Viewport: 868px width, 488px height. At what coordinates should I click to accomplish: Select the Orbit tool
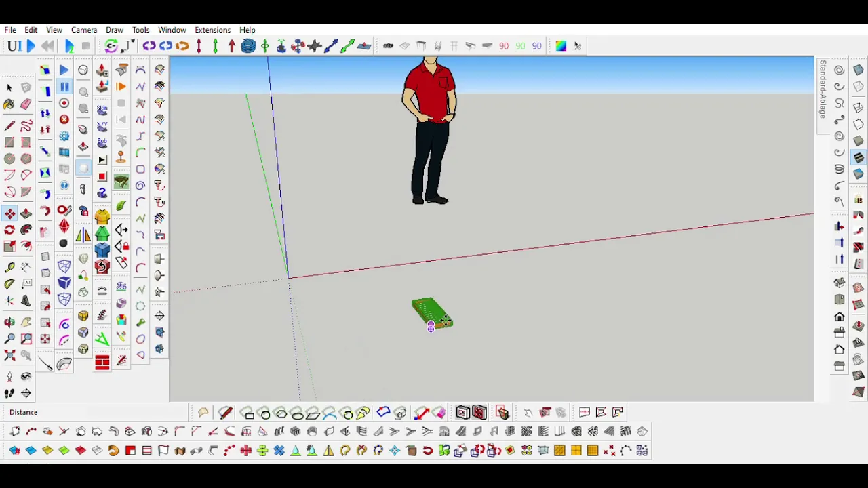[x=9, y=322]
